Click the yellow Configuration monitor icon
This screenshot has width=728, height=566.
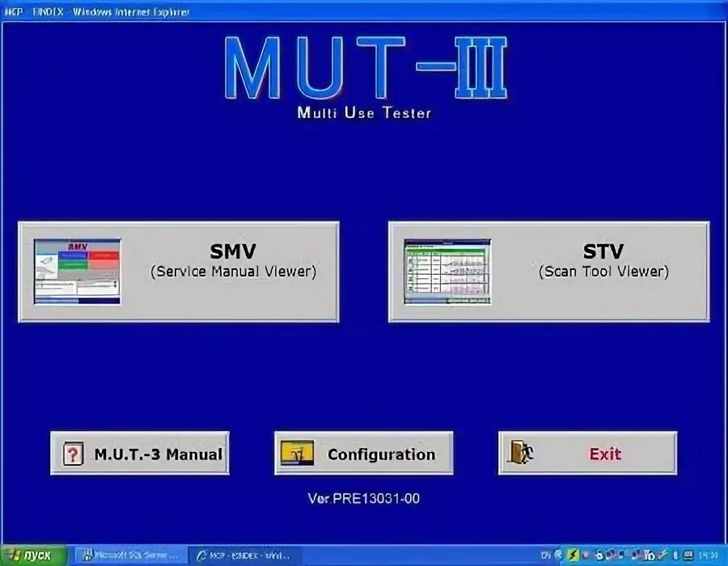(x=297, y=454)
